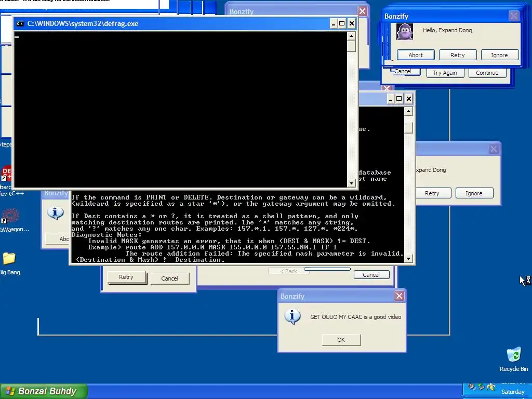Minimize the route help console window
Viewport: 532px width, 399px height.
pos(390,99)
